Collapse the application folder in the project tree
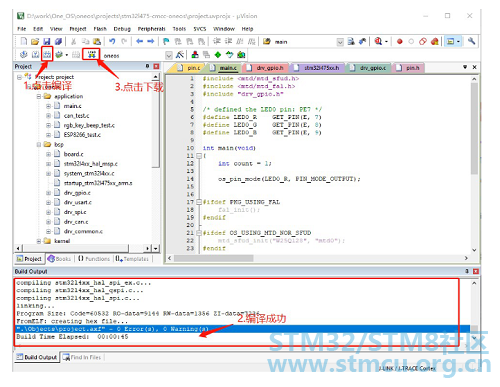500x387 pixels. point(39,97)
